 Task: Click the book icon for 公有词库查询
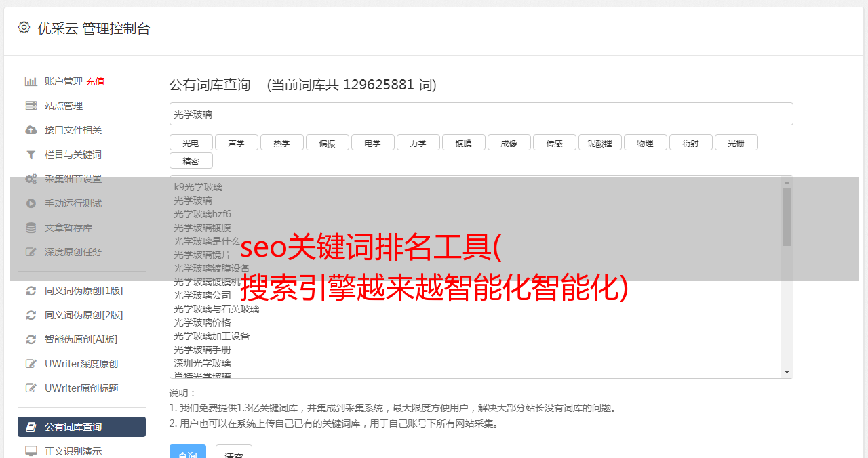point(31,427)
